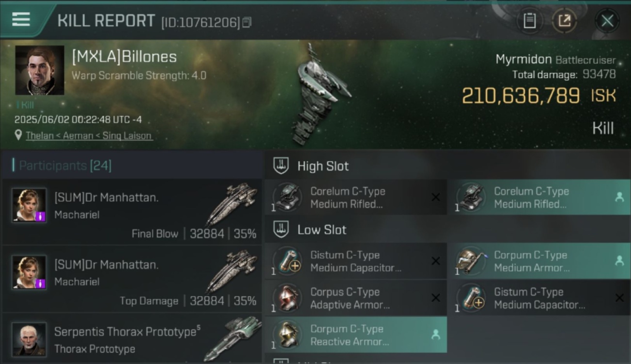Copy the kill report ID icon
This screenshot has width=631, height=364.
247,22
